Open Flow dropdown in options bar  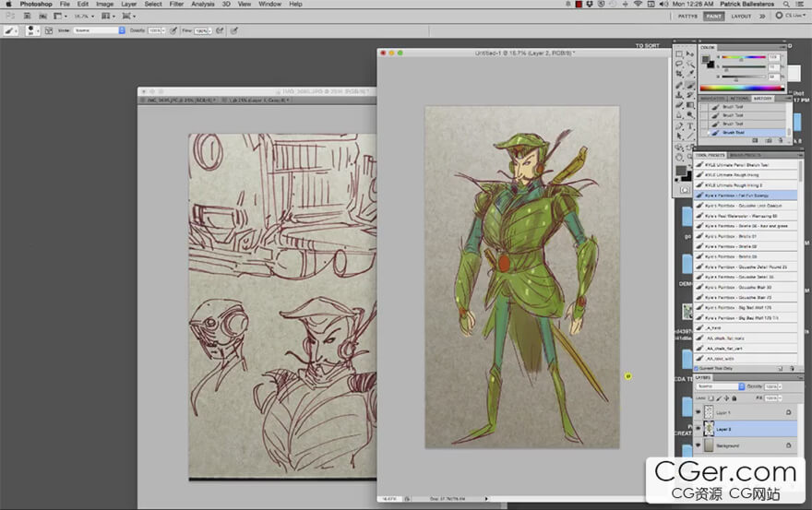[209, 30]
